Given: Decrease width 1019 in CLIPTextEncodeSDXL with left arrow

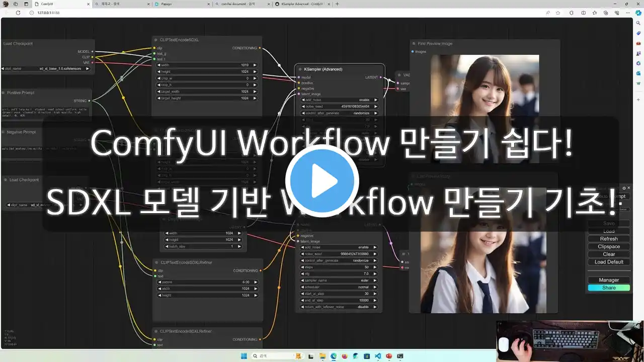Looking at the screenshot, I should click(160, 65).
